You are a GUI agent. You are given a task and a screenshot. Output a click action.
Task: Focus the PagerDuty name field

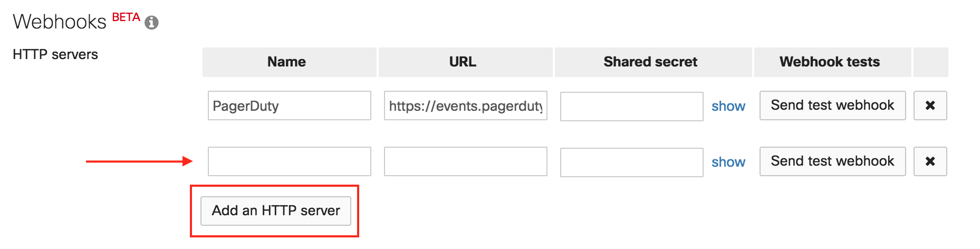289,106
